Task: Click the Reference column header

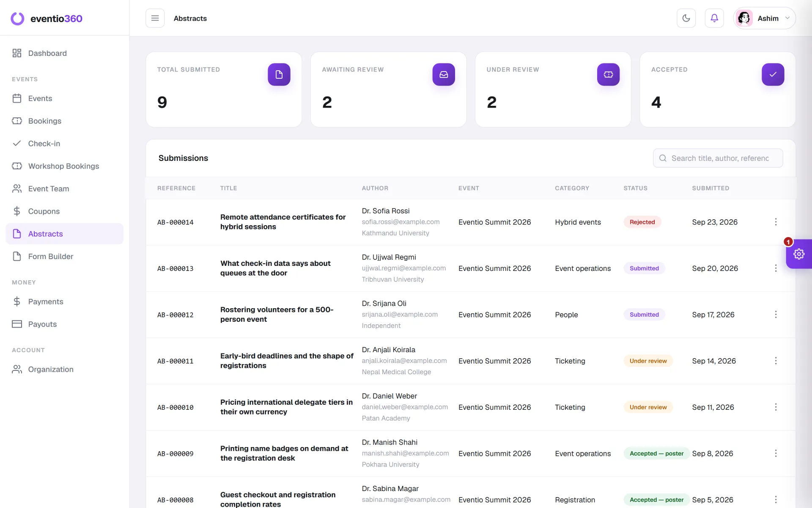Action: click(176, 188)
